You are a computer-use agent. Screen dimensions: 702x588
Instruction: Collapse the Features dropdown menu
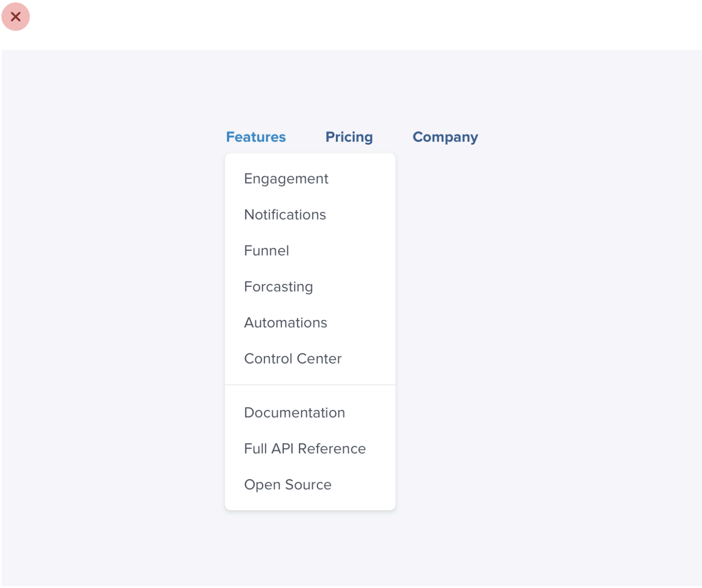[256, 137]
